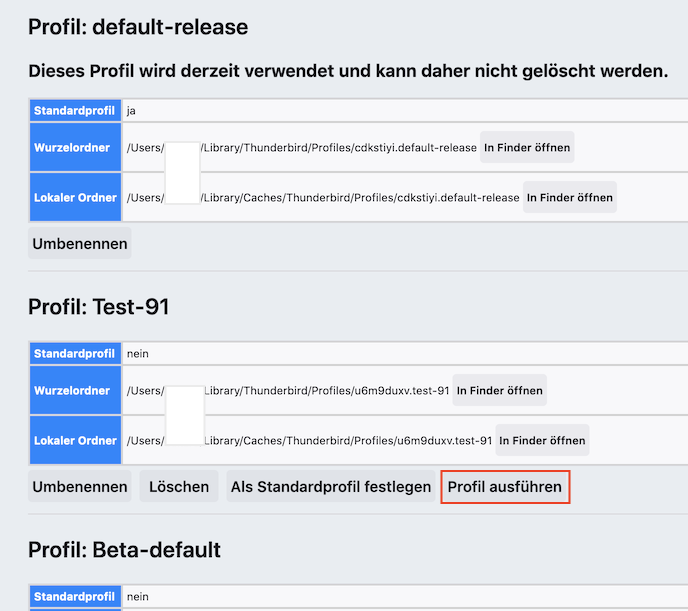
Task: Click the 'ja' Standardprofil value of default-release
Action: pos(132,111)
